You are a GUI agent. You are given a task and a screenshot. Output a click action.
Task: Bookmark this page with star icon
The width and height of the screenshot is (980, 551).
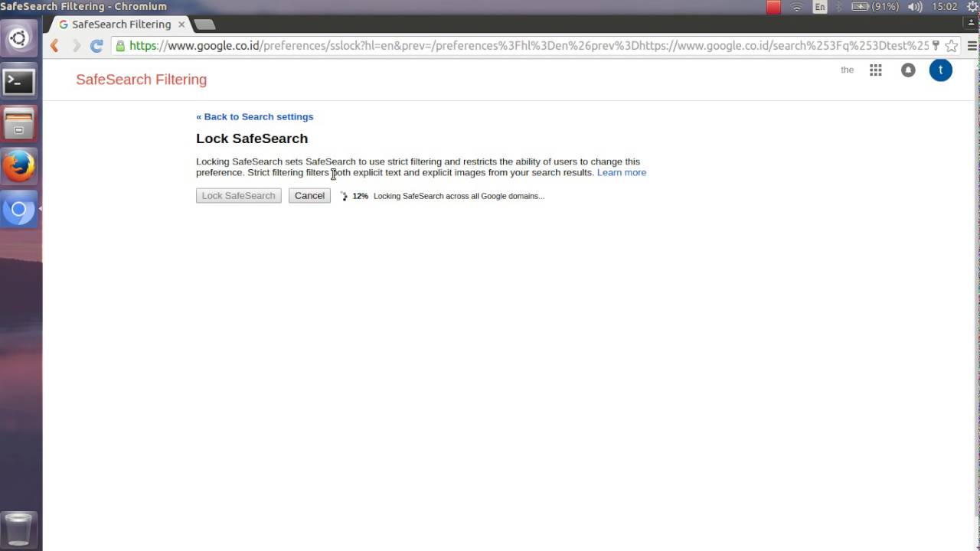pos(952,46)
